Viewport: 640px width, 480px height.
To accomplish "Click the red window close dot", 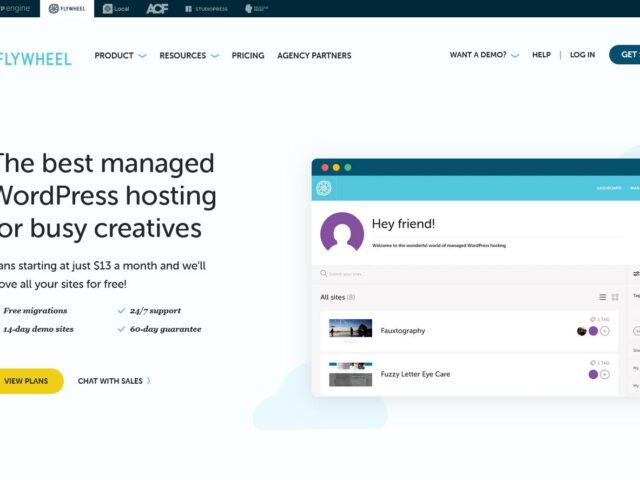I will (x=325, y=167).
